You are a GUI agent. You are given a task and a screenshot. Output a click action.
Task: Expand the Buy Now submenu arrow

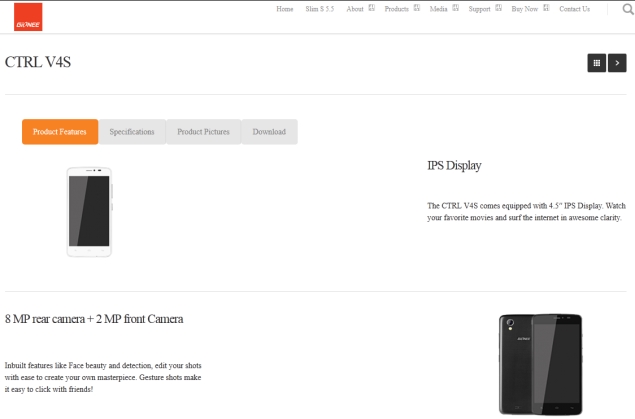coord(546,8)
